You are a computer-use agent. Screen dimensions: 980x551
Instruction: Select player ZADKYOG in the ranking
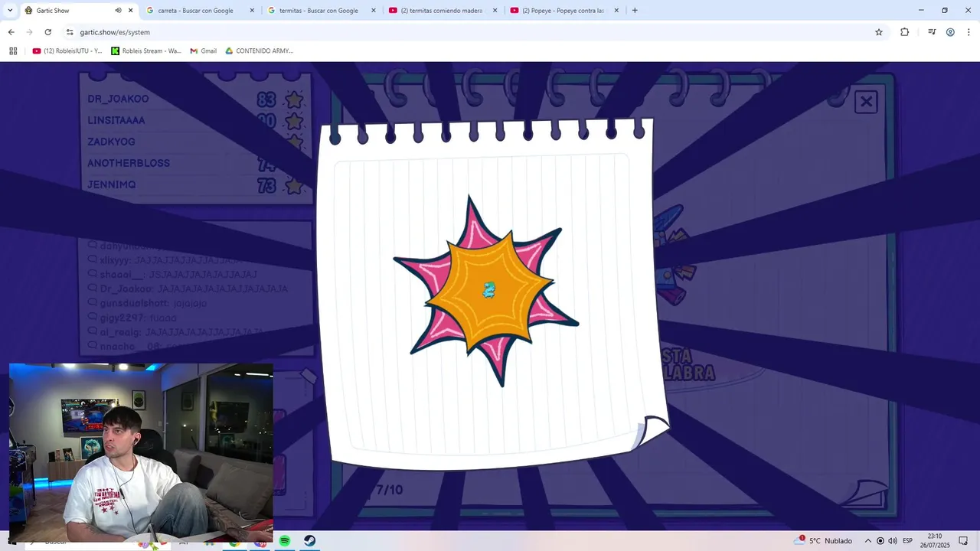(111, 142)
